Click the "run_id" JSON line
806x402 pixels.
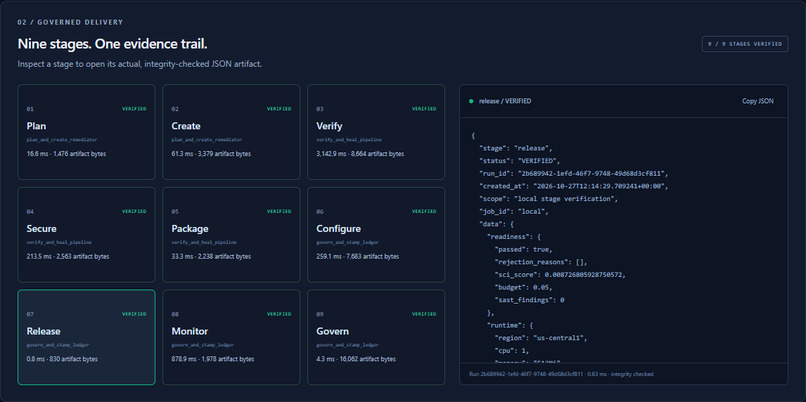point(574,174)
